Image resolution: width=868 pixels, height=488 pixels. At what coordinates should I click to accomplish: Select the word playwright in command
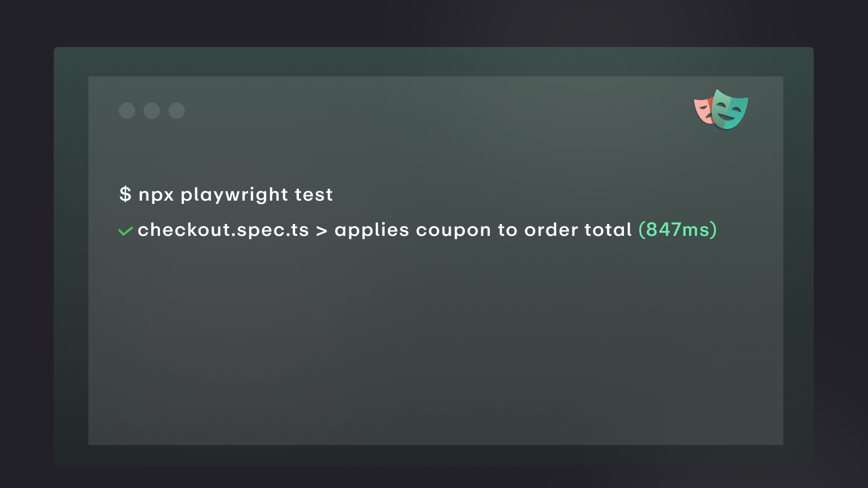(234, 195)
